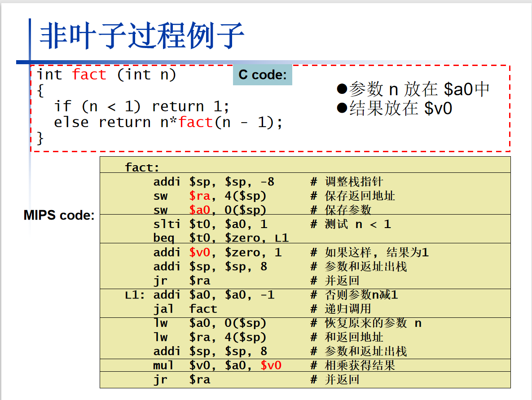The width and height of the screenshot is (532, 400).
Task: Click instruction 'lw $ra, 4($sp)'
Action: (x=210, y=337)
